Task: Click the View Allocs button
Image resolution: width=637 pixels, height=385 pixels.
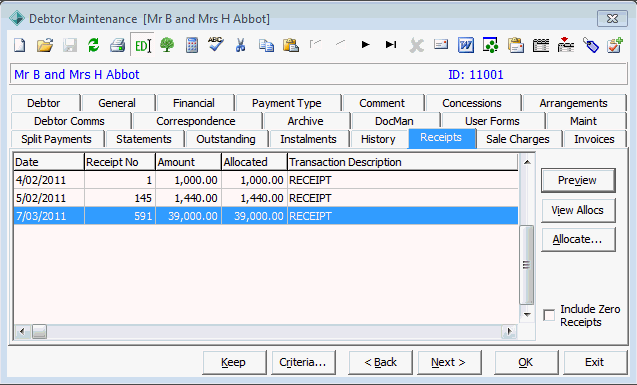Action: (x=578, y=210)
